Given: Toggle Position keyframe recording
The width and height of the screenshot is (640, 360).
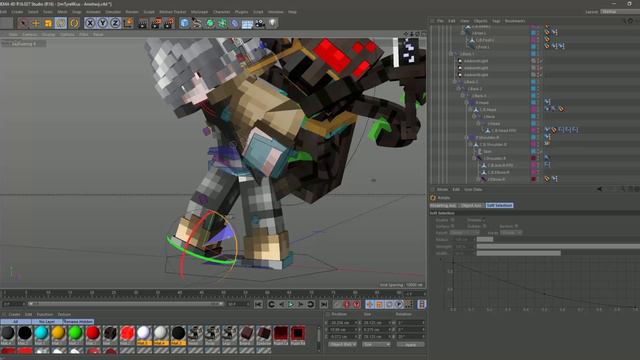Looking at the screenshot, I should pyautogui.click(x=370, y=304).
